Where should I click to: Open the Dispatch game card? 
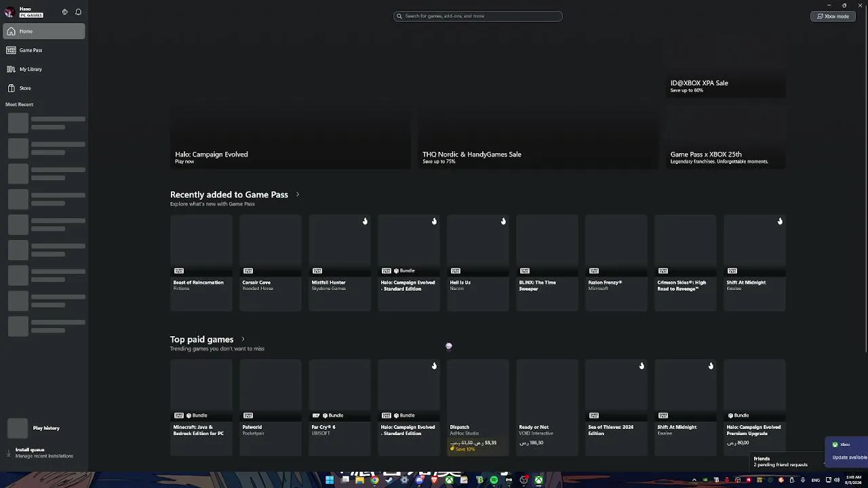(478, 407)
